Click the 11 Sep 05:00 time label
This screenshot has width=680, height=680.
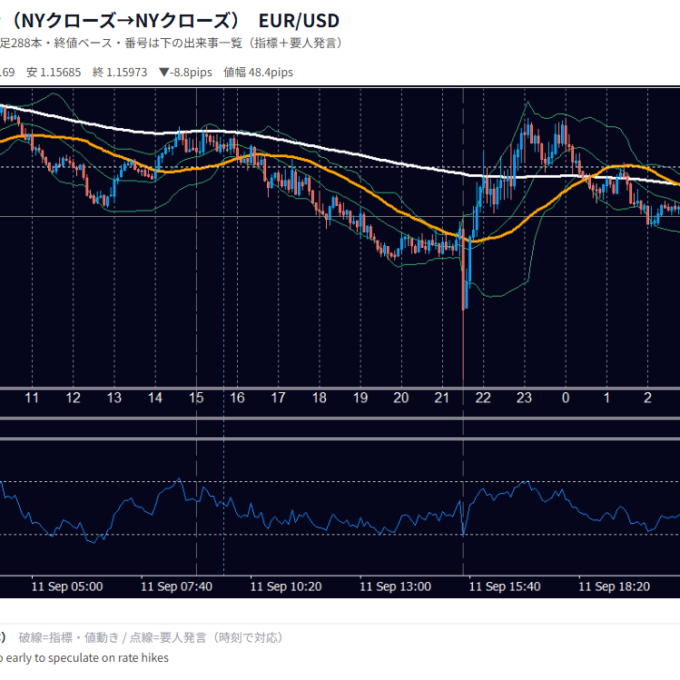[67, 587]
